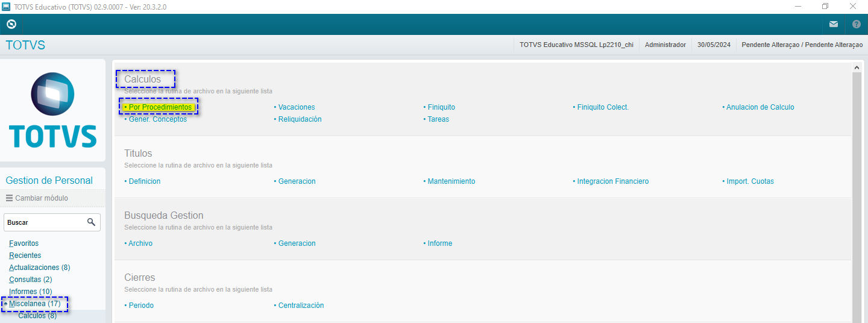The width and height of the screenshot is (868, 323).
Task: Click the vertical scrollbar up arrow
Action: coord(856,68)
